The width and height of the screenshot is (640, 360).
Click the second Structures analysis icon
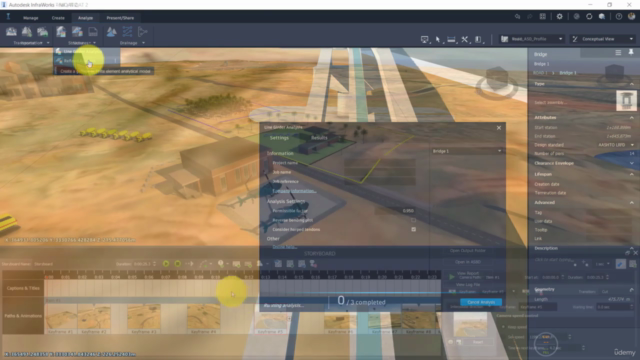pos(77,31)
